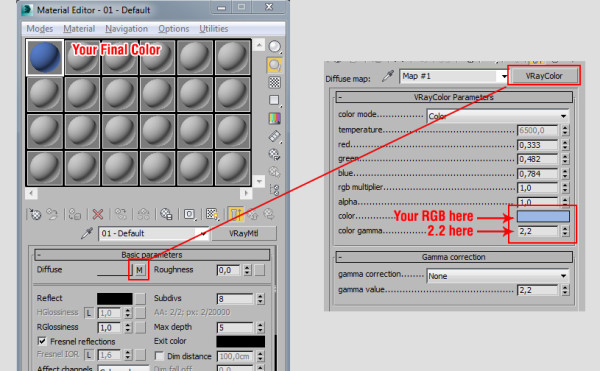
Task: Pick material with the eyedropper beside 01 - Default
Action: click(87, 233)
